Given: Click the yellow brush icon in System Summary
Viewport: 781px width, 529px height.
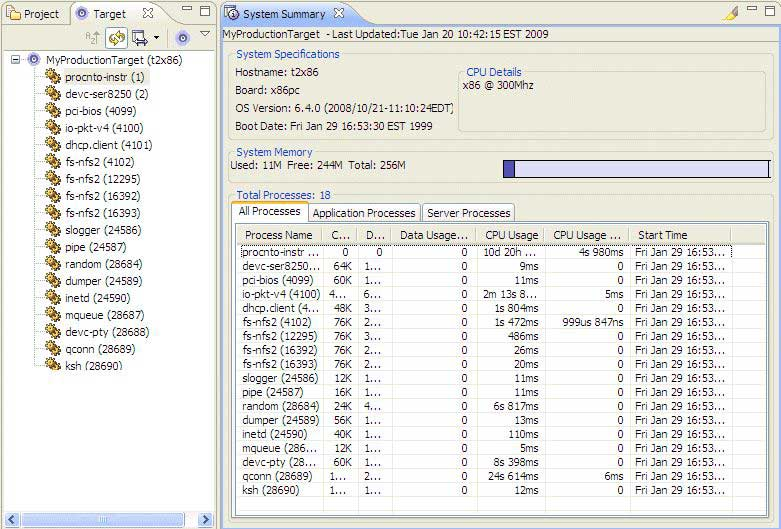Looking at the screenshot, I should (x=731, y=14).
